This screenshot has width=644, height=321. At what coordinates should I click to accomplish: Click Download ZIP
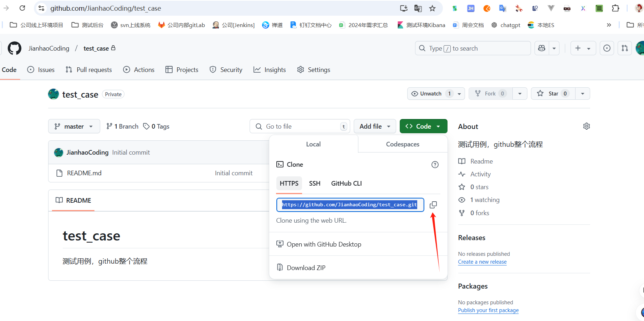[301, 268]
